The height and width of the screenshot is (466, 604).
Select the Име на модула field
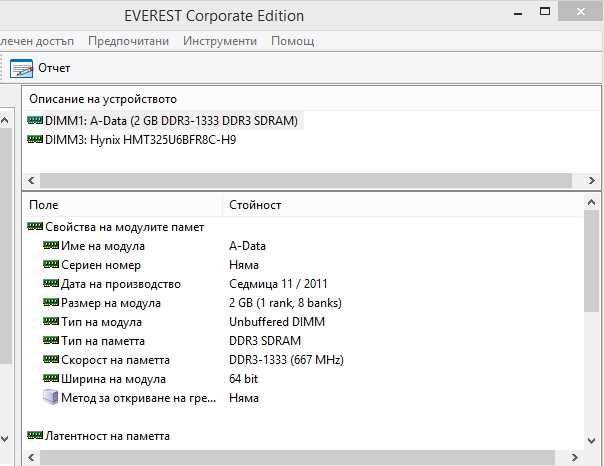point(103,246)
